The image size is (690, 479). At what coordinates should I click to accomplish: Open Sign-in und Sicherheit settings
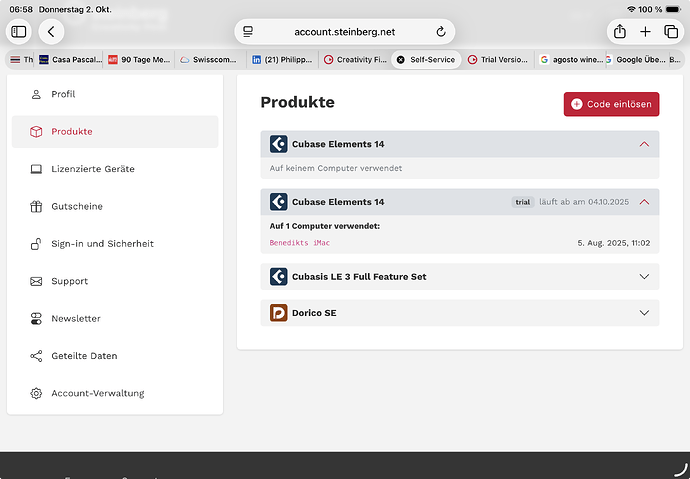(102, 244)
